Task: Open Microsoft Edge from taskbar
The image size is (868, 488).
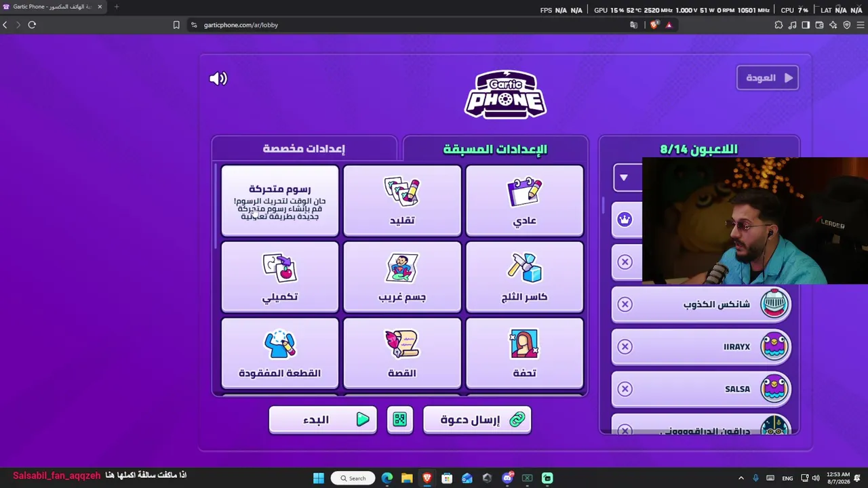Action: pos(387,478)
